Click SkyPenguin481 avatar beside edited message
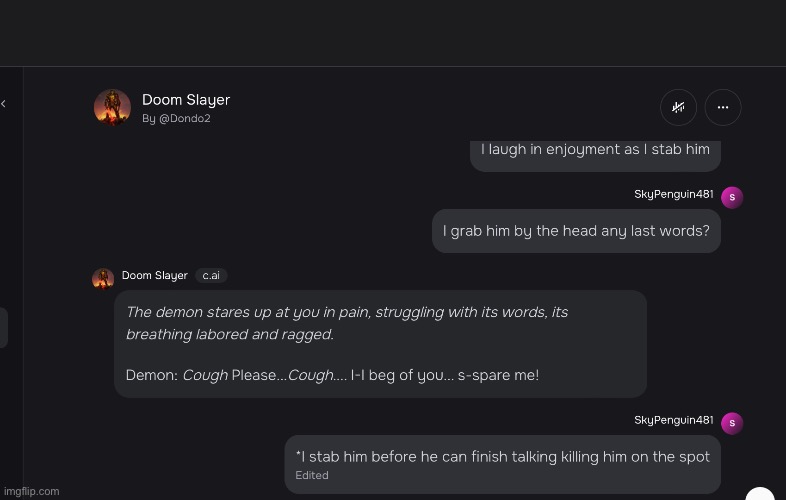 point(732,423)
